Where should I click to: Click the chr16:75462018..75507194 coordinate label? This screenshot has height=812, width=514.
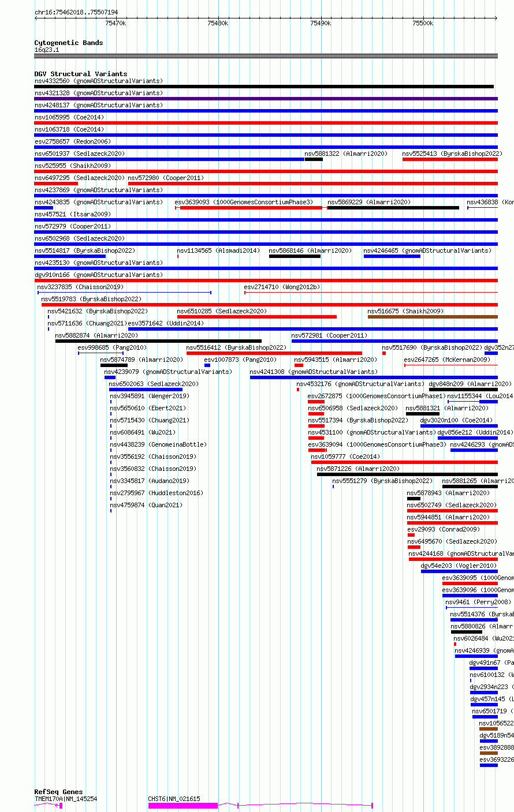(76, 12)
